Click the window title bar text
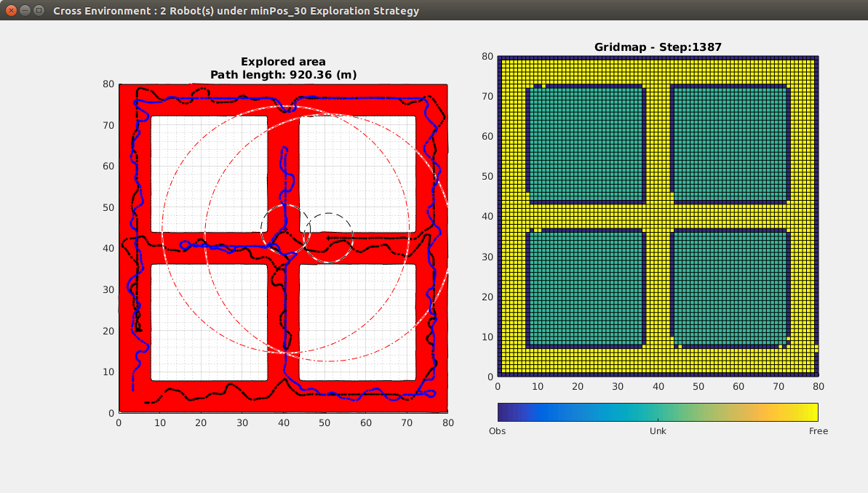The width and height of the screenshot is (868, 493). click(x=236, y=11)
